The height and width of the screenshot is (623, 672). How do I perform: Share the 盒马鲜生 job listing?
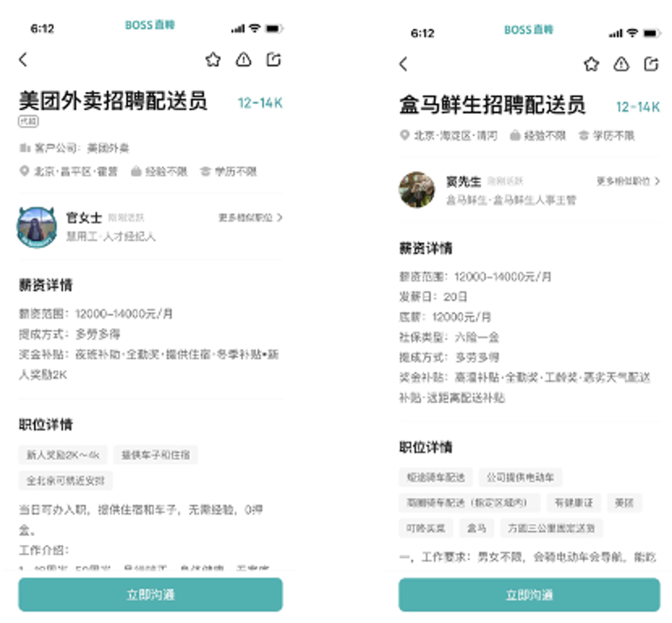click(652, 61)
